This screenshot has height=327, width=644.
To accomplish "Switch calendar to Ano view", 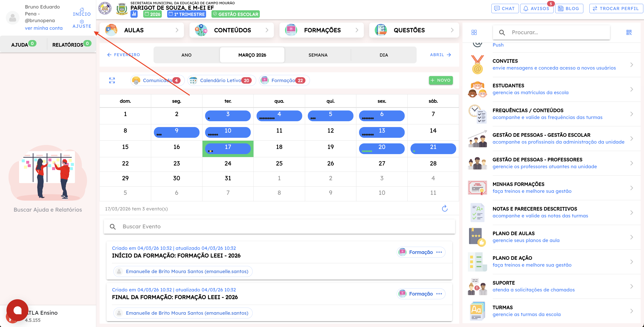I will [x=186, y=55].
